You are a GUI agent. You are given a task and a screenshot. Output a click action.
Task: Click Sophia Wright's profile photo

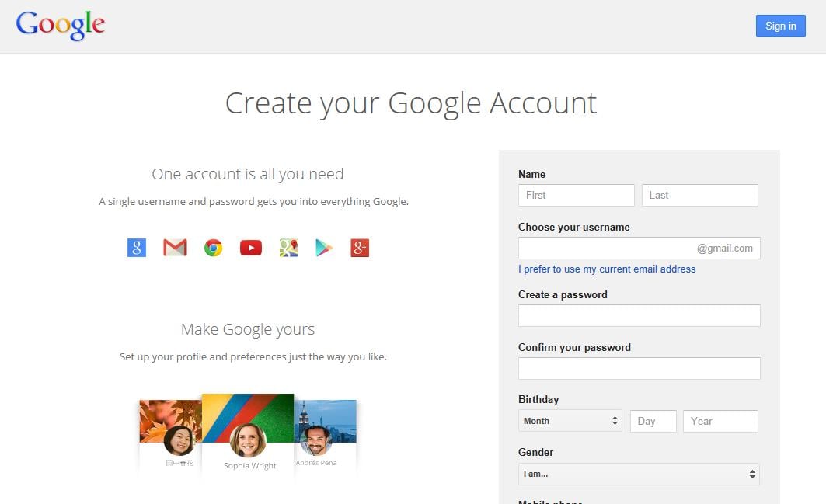[x=248, y=440]
